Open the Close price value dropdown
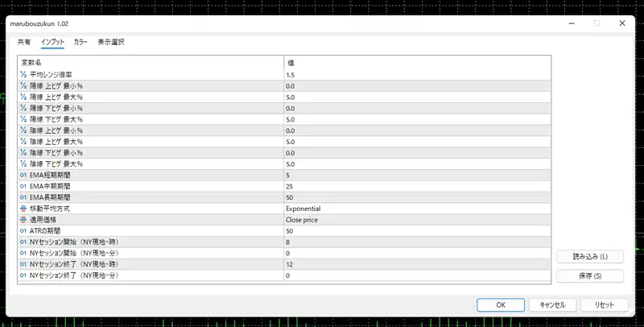The width and height of the screenshot is (644, 327). pos(416,219)
